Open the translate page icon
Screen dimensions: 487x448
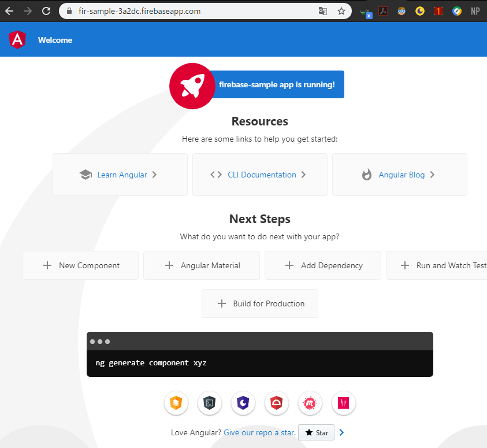point(323,11)
